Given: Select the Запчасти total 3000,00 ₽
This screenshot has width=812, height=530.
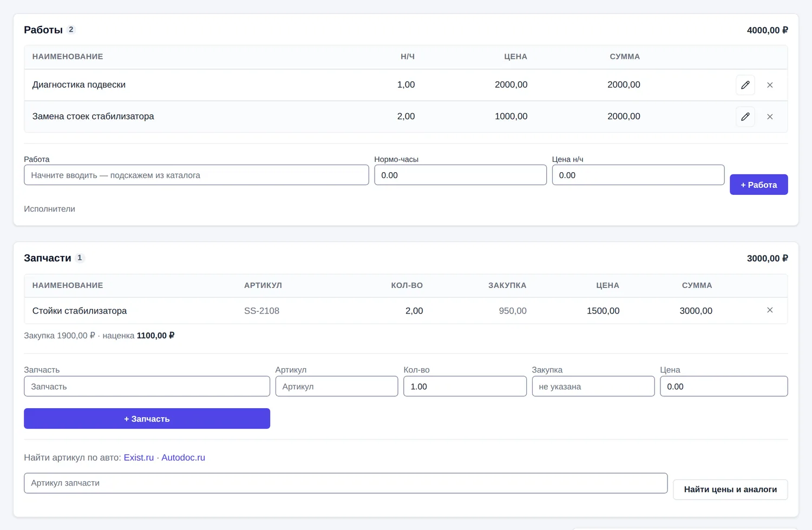Looking at the screenshot, I should click(767, 258).
